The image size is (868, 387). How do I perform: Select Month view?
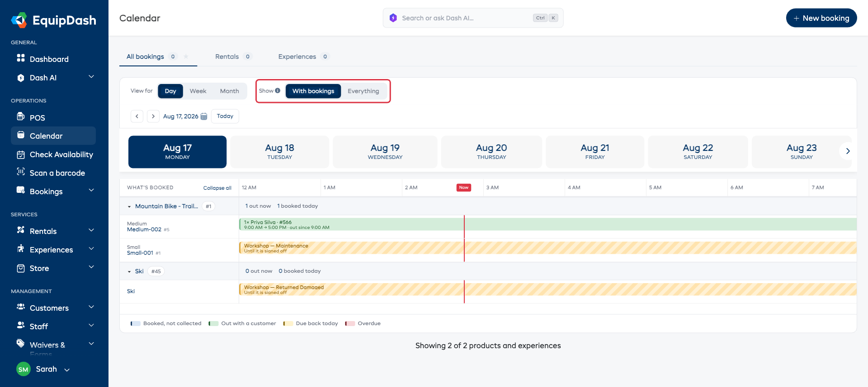tap(230, 91)
